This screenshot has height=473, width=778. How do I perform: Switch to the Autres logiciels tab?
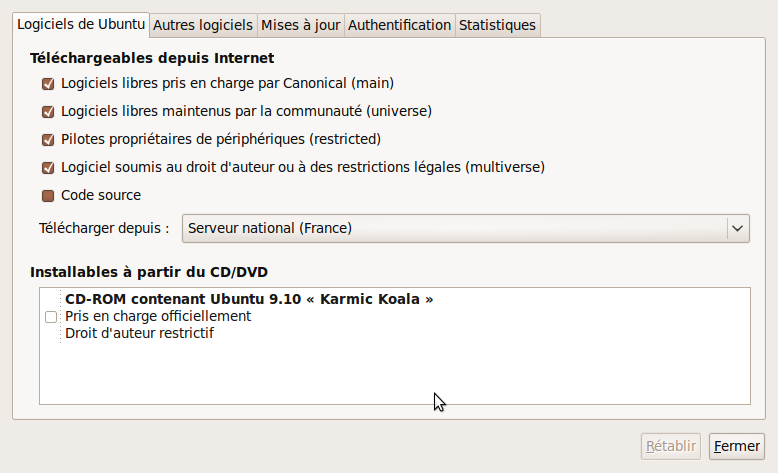pyautogui.click(x=204, y=25)
